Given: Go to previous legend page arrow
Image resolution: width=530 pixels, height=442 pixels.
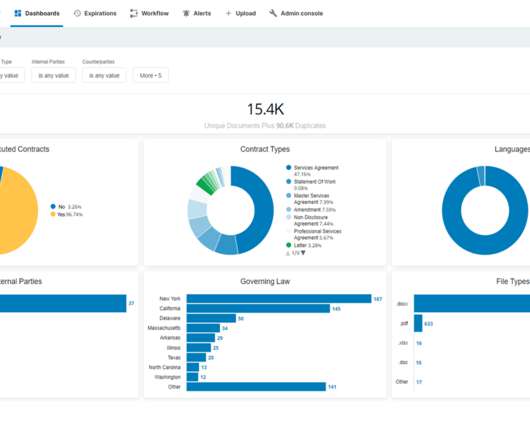Looking at the screenshot, I should tap(288, 253).
